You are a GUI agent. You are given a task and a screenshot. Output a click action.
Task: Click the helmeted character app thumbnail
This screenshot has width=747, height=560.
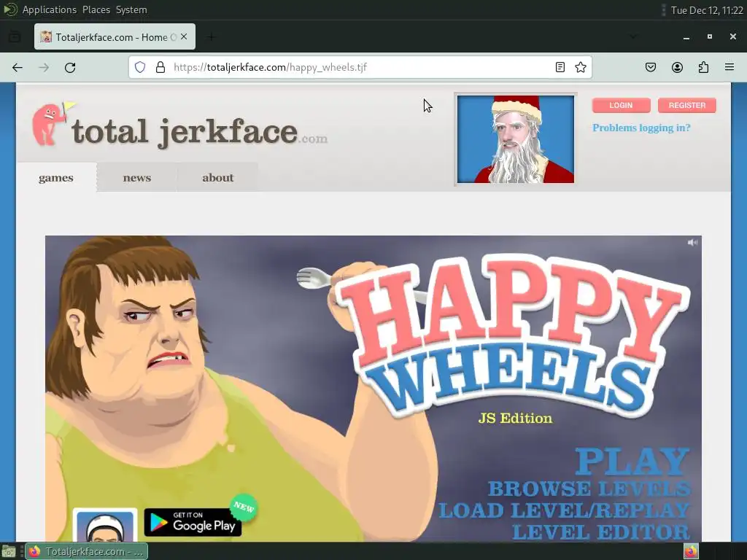click(105, 525)
